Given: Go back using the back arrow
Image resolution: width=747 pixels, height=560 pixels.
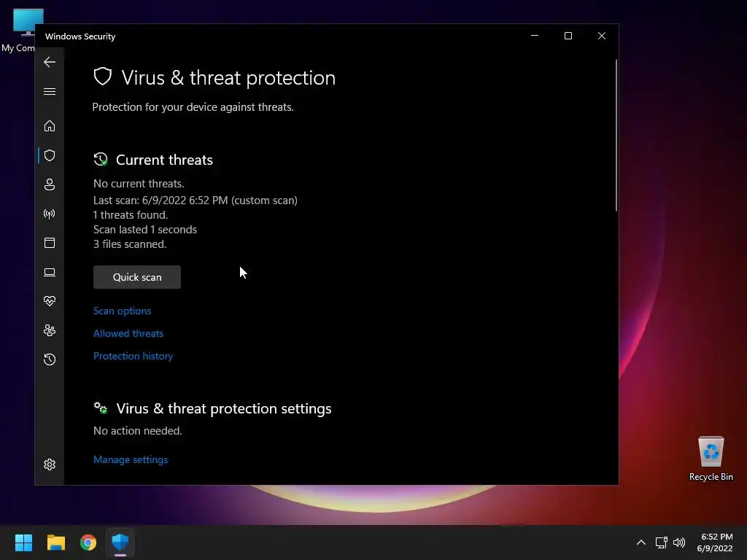Looking at the screenshot, I should 50,62.
